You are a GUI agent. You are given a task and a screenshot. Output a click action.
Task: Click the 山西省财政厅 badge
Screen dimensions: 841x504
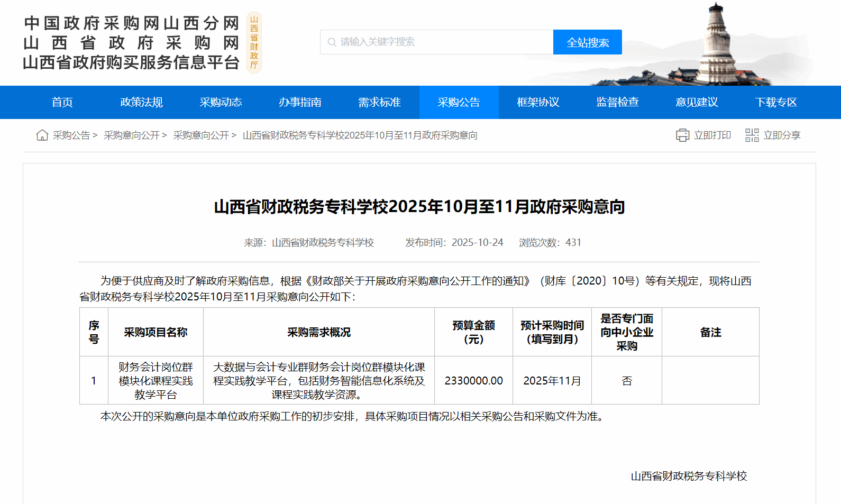pyautogui.click(x=254, y=42)
